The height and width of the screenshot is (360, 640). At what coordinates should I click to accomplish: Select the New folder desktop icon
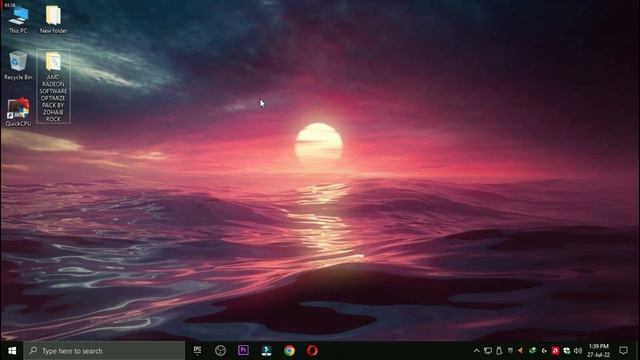pos(53,20)
